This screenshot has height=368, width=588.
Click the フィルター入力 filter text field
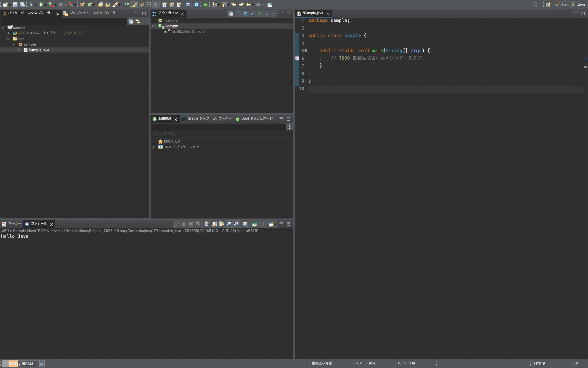coord(222,134)
